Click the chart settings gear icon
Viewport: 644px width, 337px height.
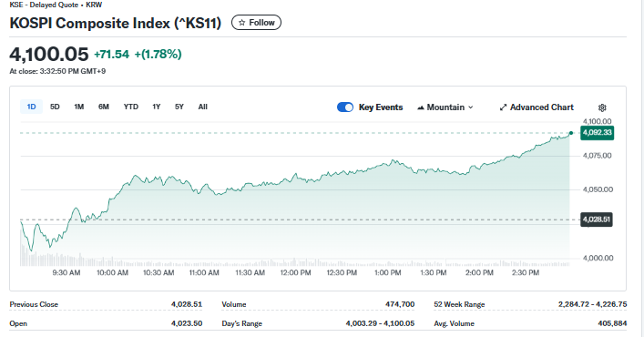(x=602, y=107)
